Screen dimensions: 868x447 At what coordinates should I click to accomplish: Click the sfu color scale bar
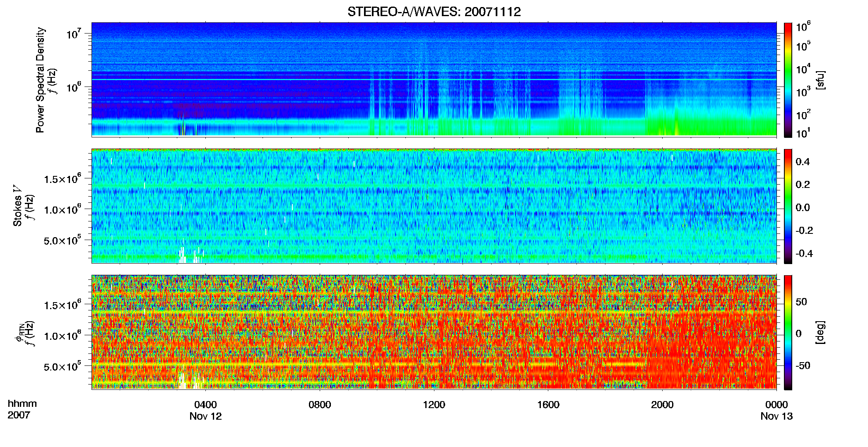788,80
